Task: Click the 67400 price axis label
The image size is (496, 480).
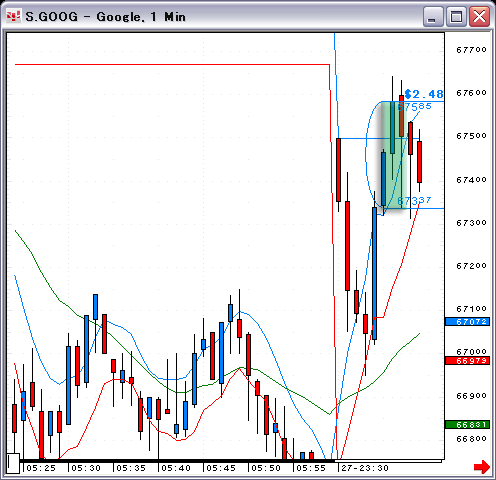Action: [471, 180]
